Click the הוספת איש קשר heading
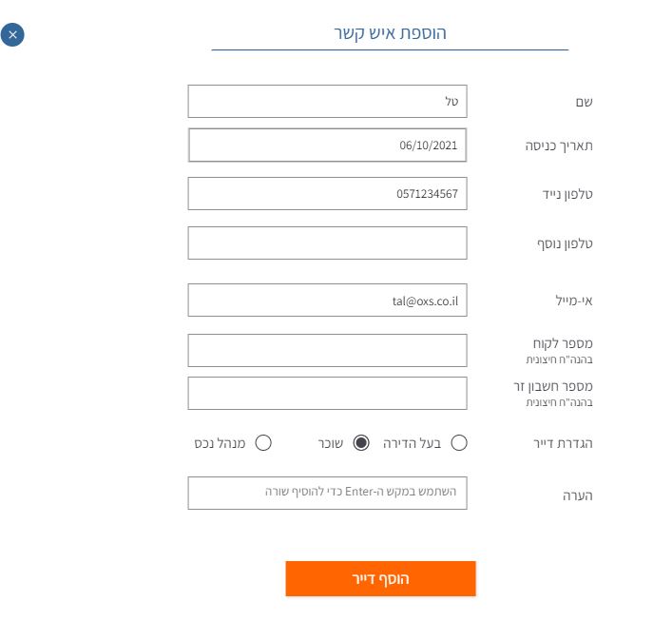Viewport: 672px width, 621px height. click(x=390, y=33)
